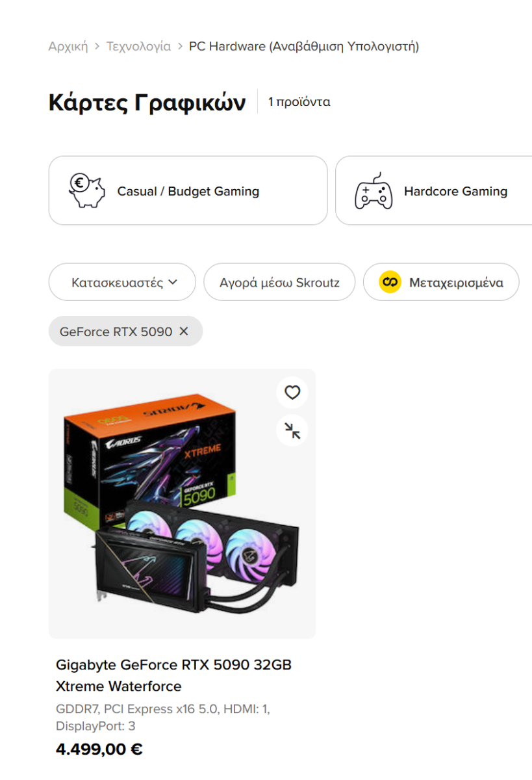532x780 pixels.
Task: Click the GDDR7 PCI Express specs text
Action: coord(163,718)
